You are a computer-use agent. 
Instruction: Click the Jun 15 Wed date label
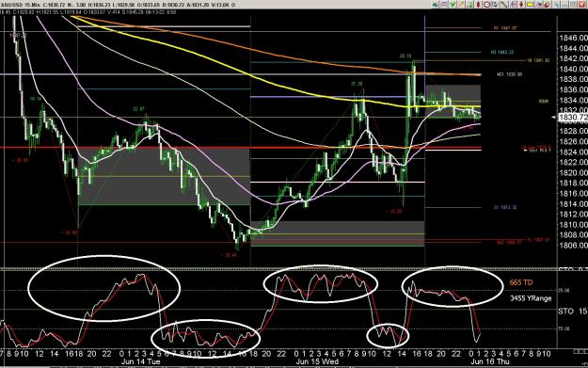pyautogui.click(x=317, y=361)
